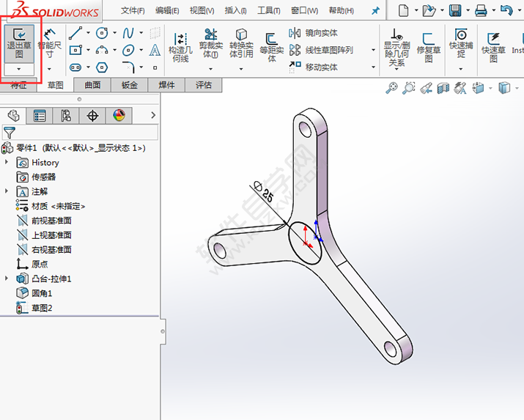Expand the History tree node
The image size is (524, 420).
point(7,162)
